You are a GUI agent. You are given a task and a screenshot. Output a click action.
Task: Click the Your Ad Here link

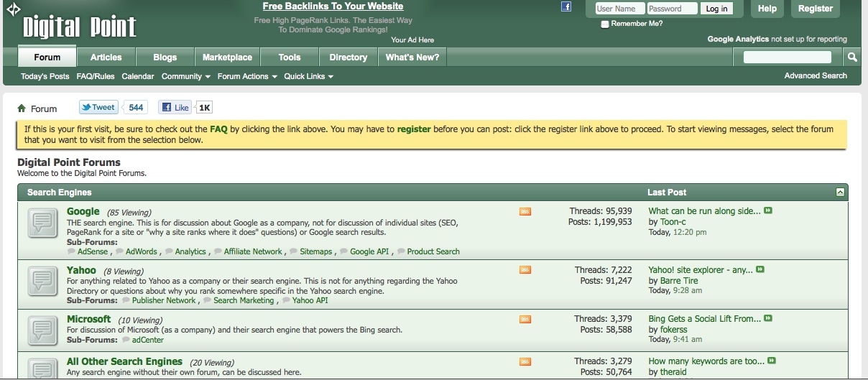412,40
